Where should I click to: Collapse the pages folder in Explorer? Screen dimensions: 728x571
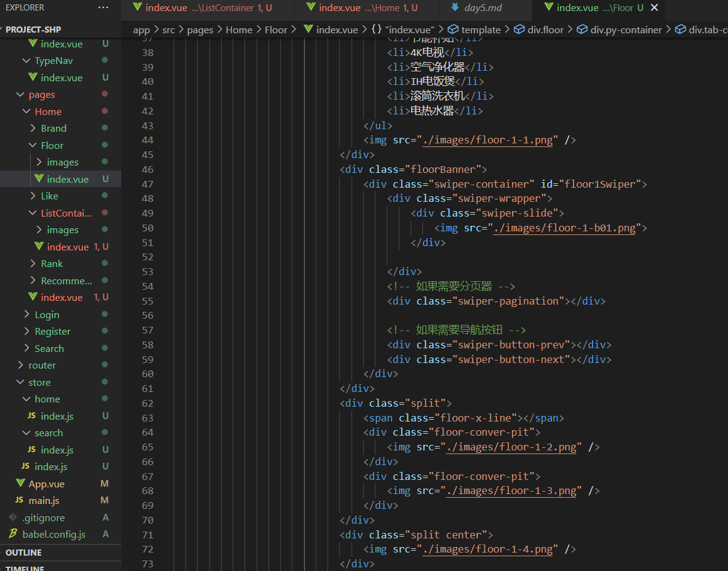(x=21, y=94)
